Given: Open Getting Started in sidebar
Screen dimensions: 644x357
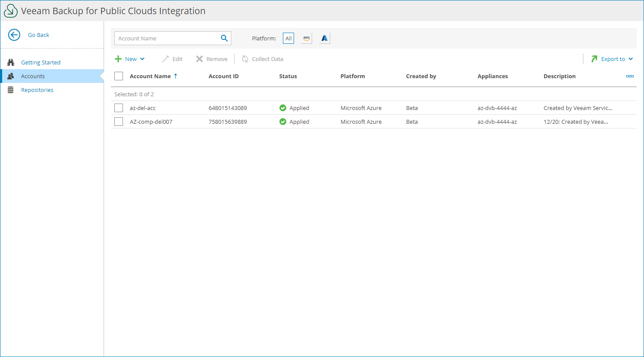Looking at the screenshot, I should 41,62.
